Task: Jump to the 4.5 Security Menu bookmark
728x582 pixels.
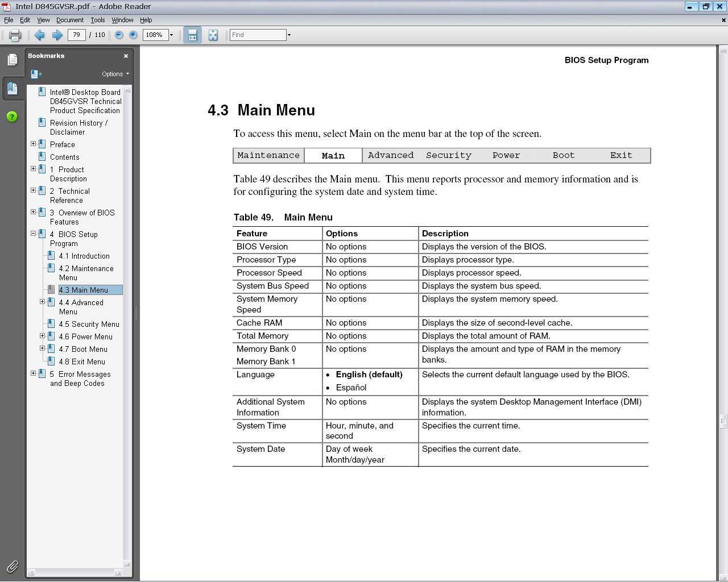Action: click(x=89, y=324)
